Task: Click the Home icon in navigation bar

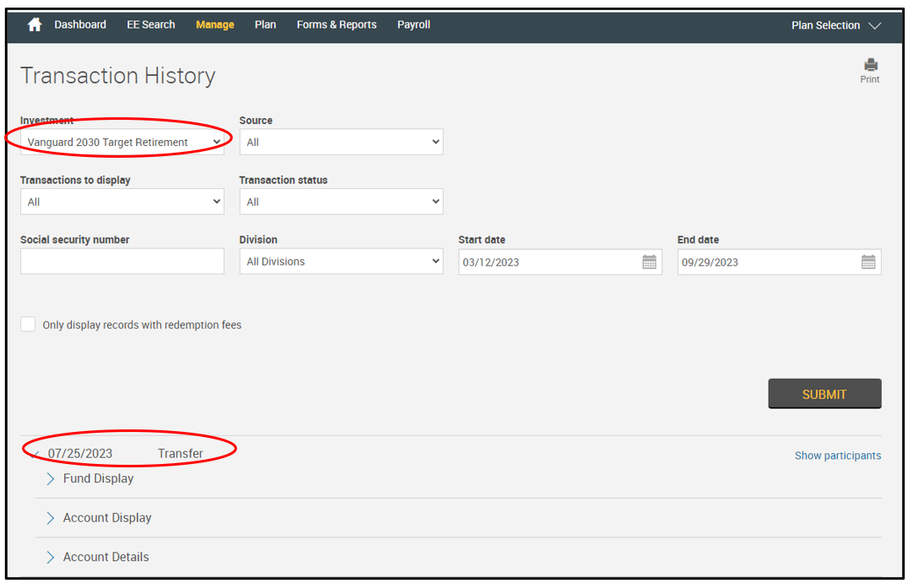Action: tap(35, 25)
